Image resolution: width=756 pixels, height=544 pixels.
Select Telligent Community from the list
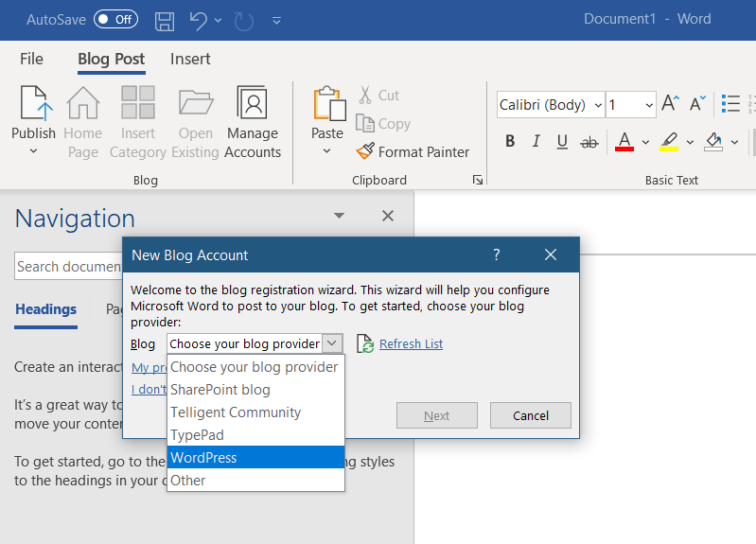click(255, 412)
